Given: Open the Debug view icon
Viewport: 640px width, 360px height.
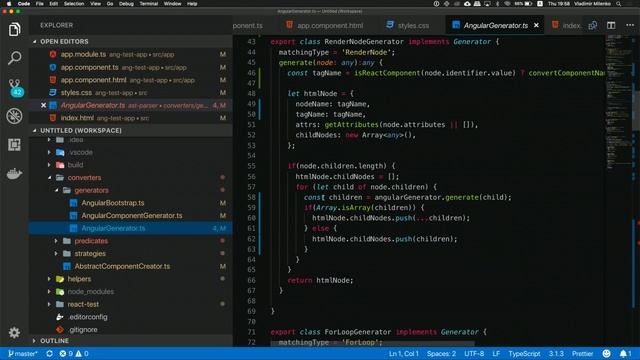Looking at the screenshot, I should coord(14,116).
